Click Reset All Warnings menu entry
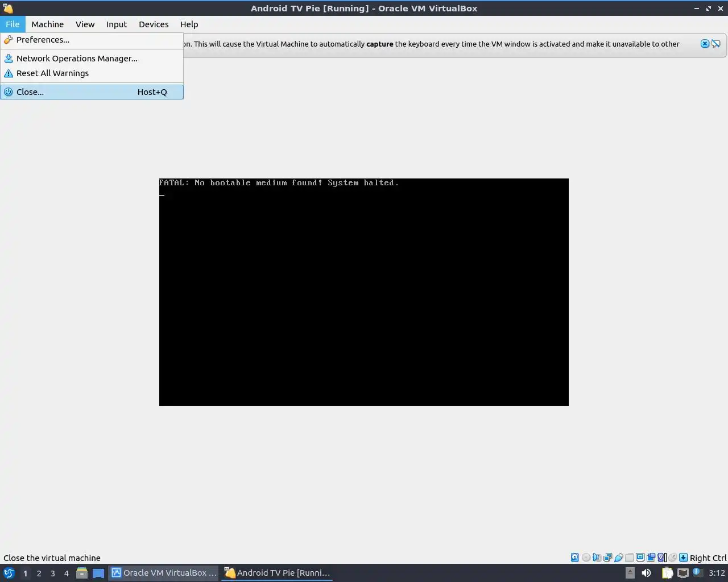728x582 pixels. pos(92,73)
